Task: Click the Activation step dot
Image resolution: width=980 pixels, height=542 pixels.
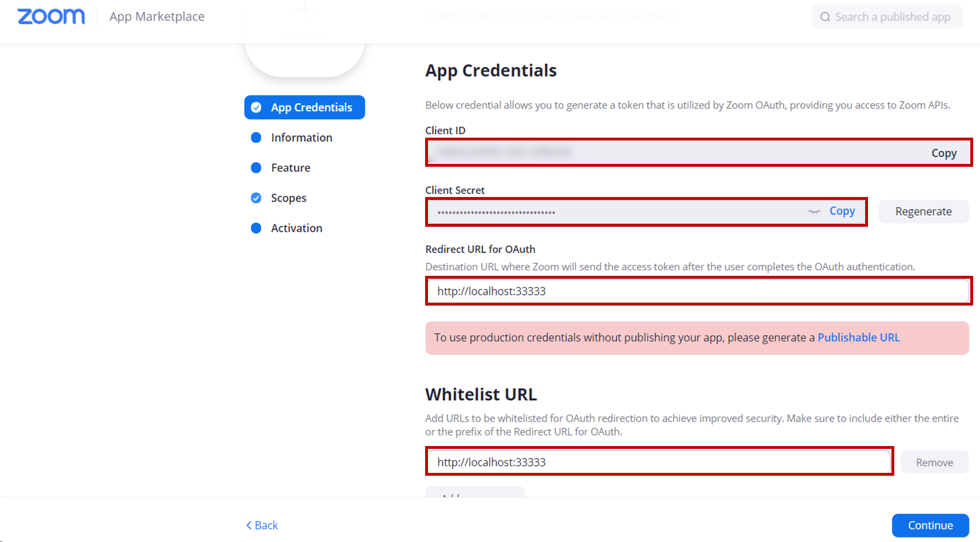Action: tap(256, 228)
